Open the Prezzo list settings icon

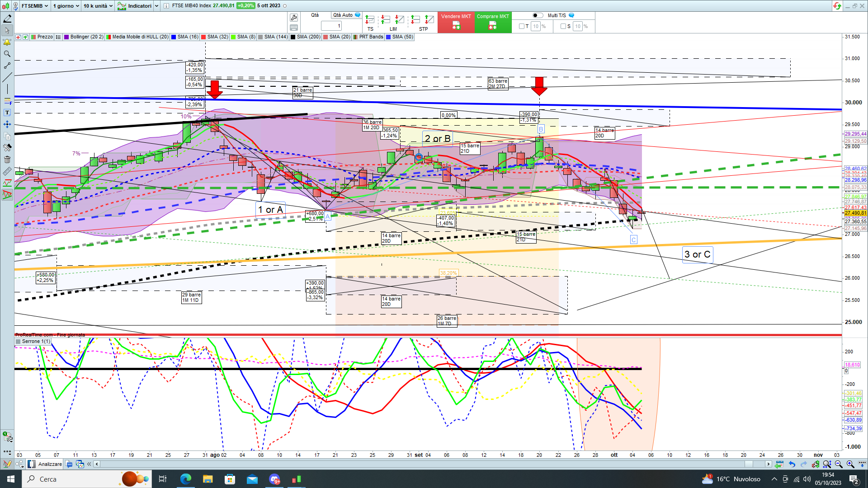coord(58,37)
